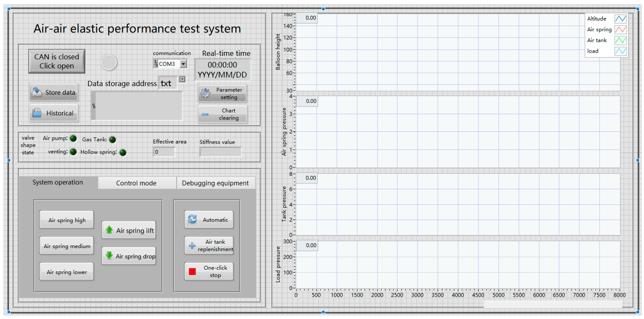
Task: Click the Chart clearing minus icon
Action: click(205, 114)
